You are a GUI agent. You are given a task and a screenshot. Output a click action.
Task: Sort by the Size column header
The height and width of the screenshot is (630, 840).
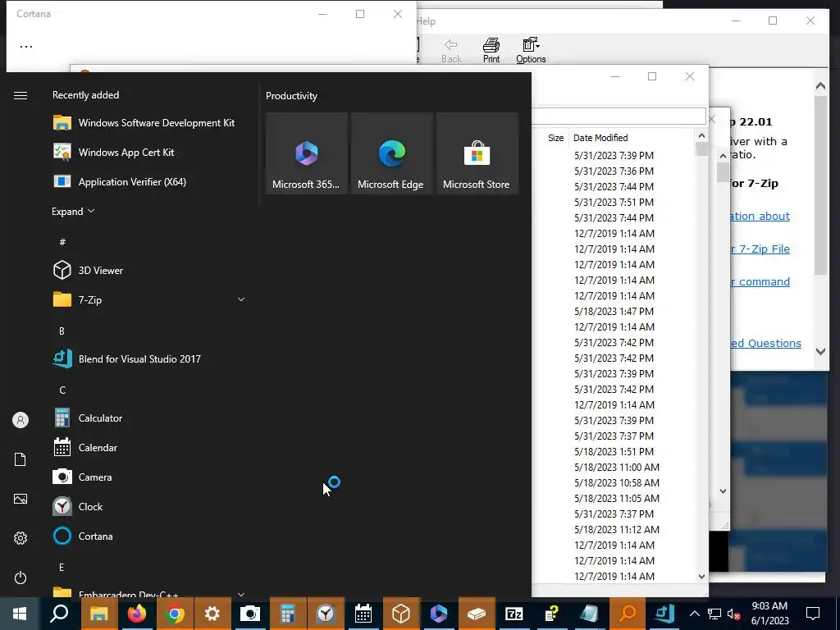click(555, 138)
